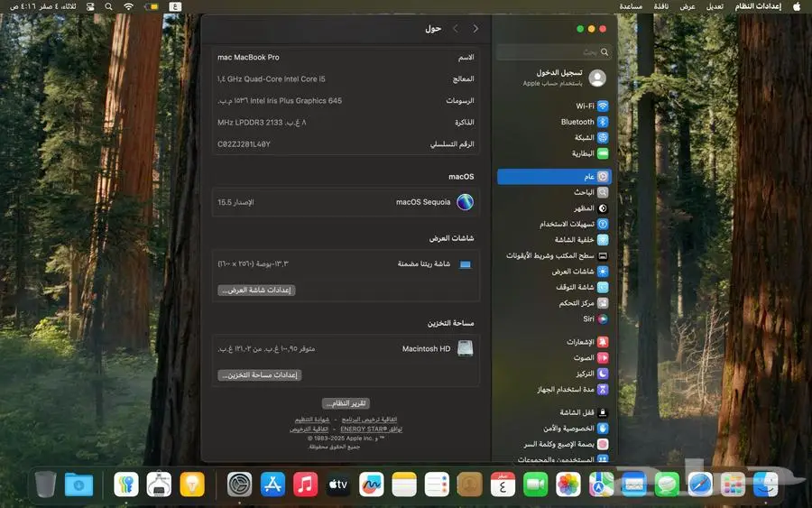Image resolution: width=812 pixels, height=508 pixels.
Task: Open Siri settings in the sidebar
Action: tap(554, 319)
